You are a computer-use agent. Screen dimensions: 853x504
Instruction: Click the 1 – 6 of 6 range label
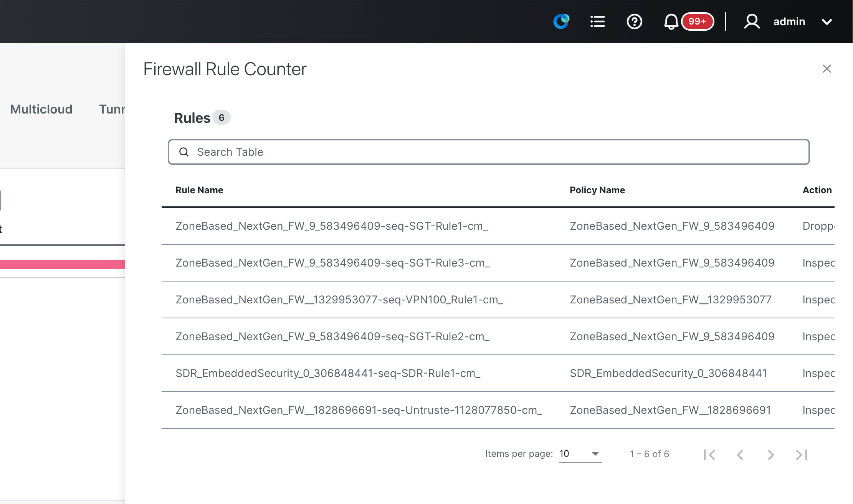coord(649,454)
